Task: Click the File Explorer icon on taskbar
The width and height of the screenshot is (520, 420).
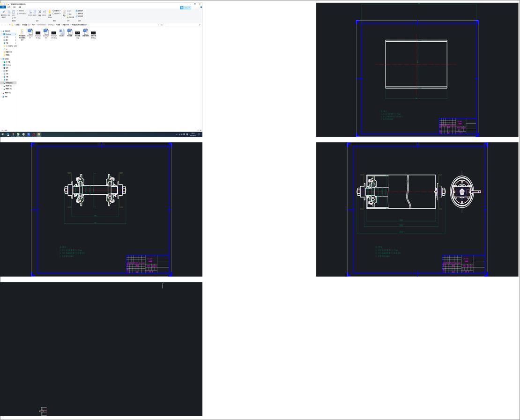Action: pyautogui.click(x=39, y=134)
